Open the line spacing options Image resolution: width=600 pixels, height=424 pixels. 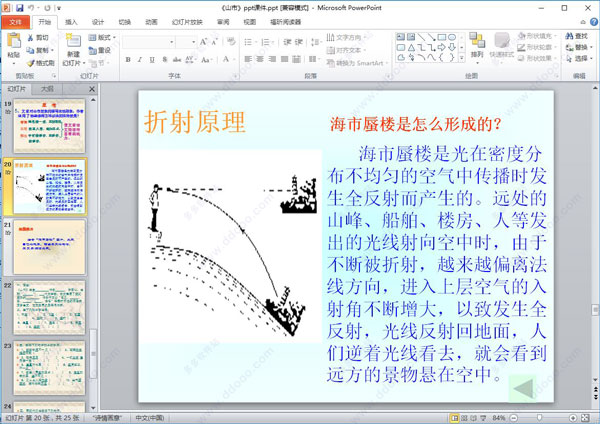[315, 42]
